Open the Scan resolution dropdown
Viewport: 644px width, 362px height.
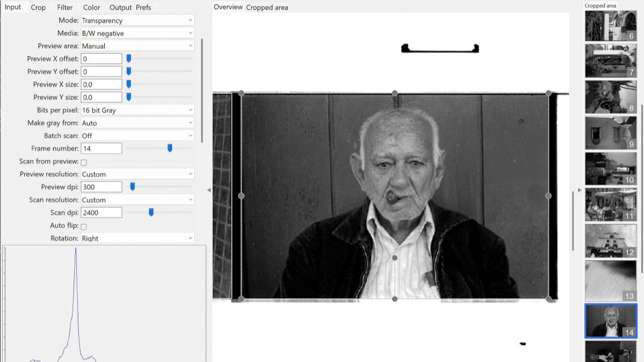(137, 200)
